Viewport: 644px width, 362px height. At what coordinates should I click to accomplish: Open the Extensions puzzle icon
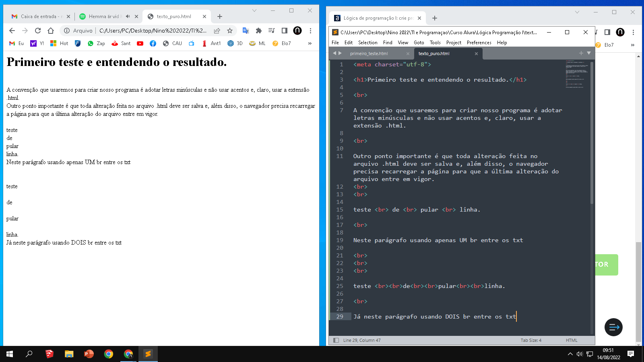(259, 31)
